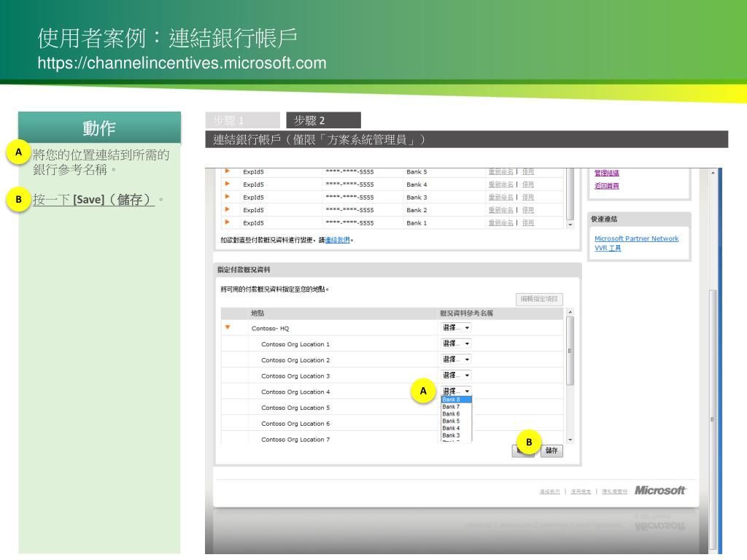Click the 重新命名 link in the Bank 3 row
Image resolution: width=747 pixels, height=560 pixels.
pyautogui.click(x=500, y=197)
